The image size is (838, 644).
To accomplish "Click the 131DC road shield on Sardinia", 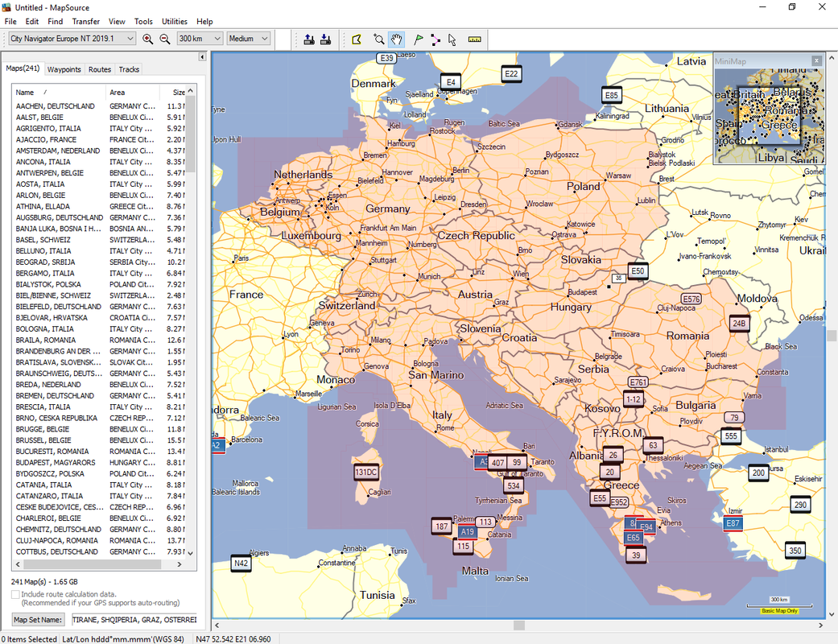I will [x=366, y=472].
